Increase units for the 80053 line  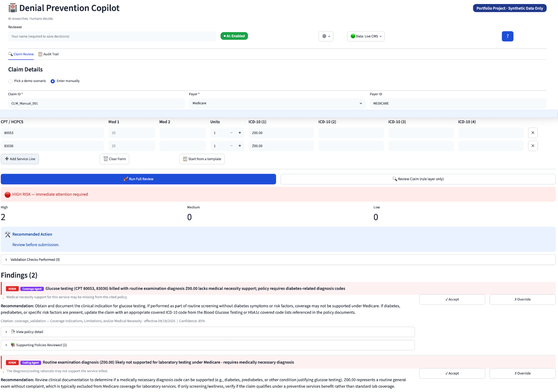click(x=240, y=133)
